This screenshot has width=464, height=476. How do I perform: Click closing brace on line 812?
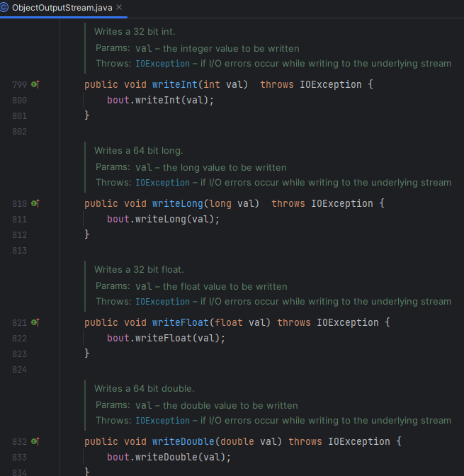[x=87, y=234]
